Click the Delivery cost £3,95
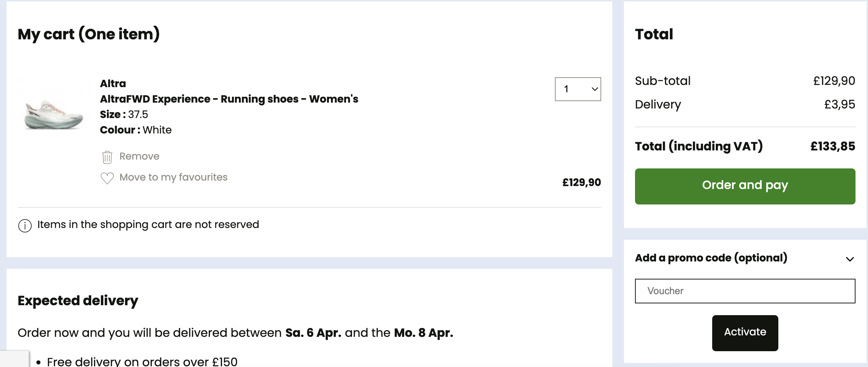Screen dimensions: 868x367 point(839,104)
